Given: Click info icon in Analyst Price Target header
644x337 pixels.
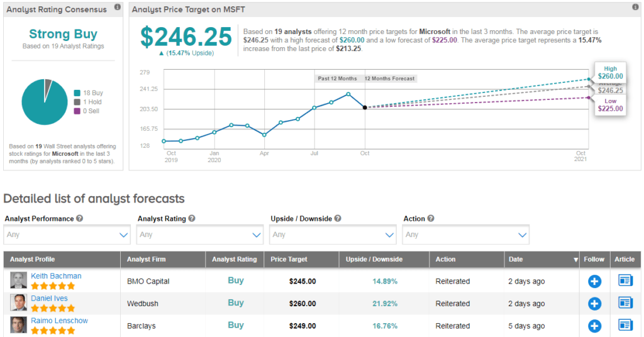Looking at the screenshot, I should 635,8.
